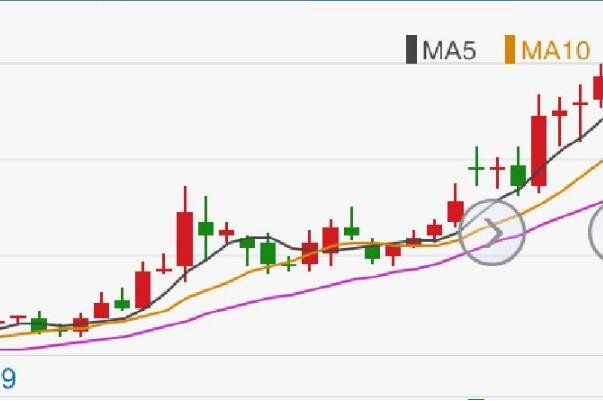Click the dark MA5 line's hump in mid-chart
The width and height of the screenshot is (603, 401).
pos(258,237)
